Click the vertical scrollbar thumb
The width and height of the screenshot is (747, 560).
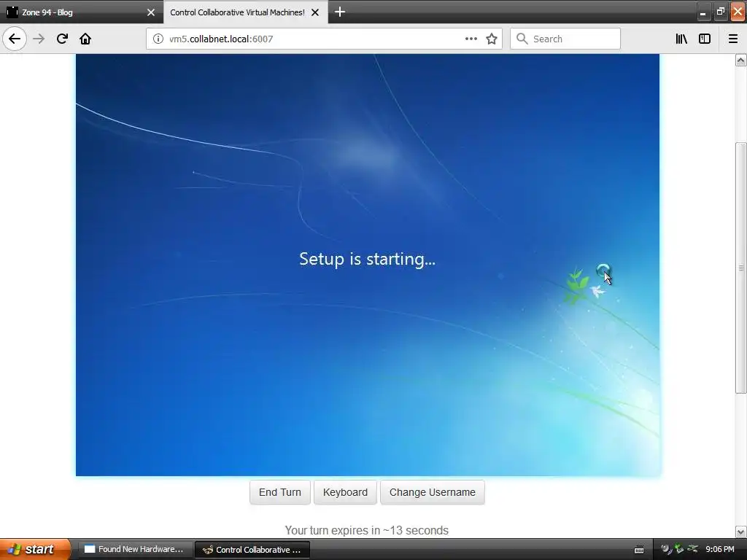coord(741,268)
